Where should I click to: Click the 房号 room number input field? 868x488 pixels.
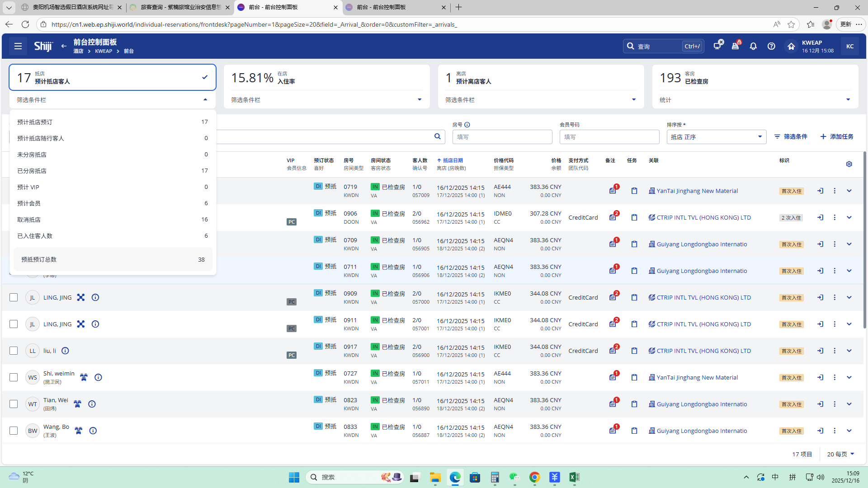point(502,137)
